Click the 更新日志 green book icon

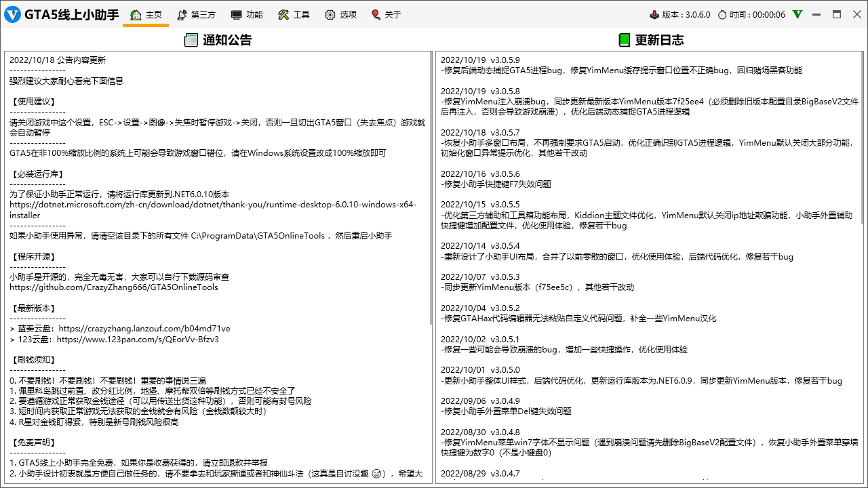pyautogui.click(x=624, y=40)
